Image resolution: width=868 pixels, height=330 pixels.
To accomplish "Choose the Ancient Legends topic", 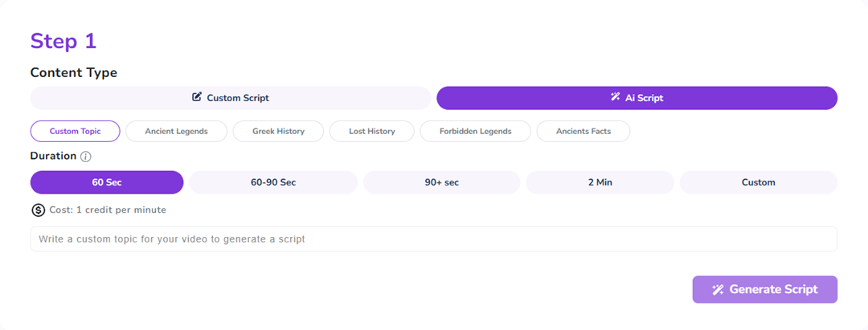I will click(176, 131).
